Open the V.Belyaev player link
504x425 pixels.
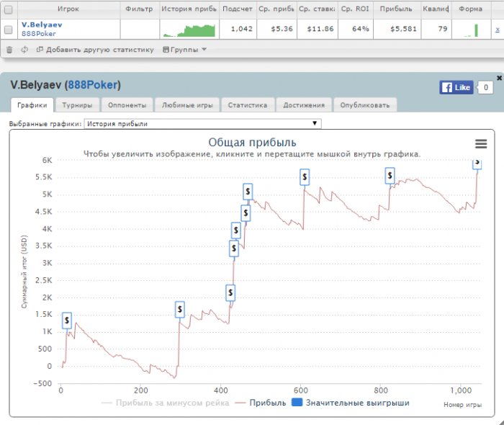coord(42,24)
